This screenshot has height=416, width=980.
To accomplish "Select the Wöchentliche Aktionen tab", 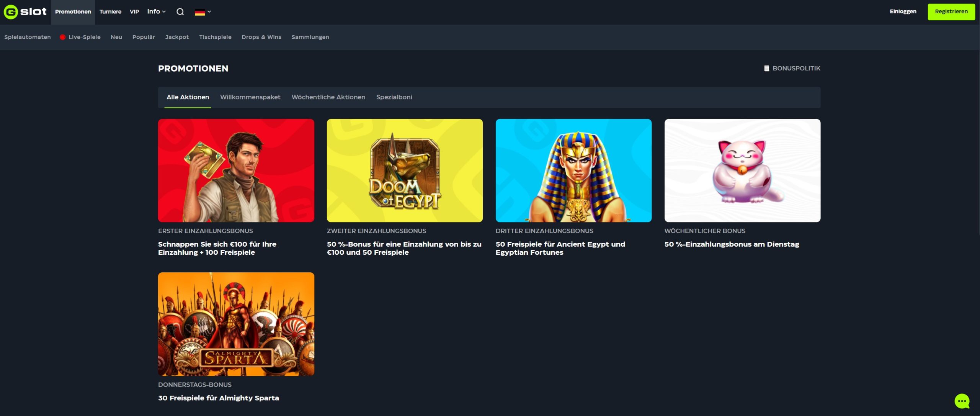I will pos(328,97).
